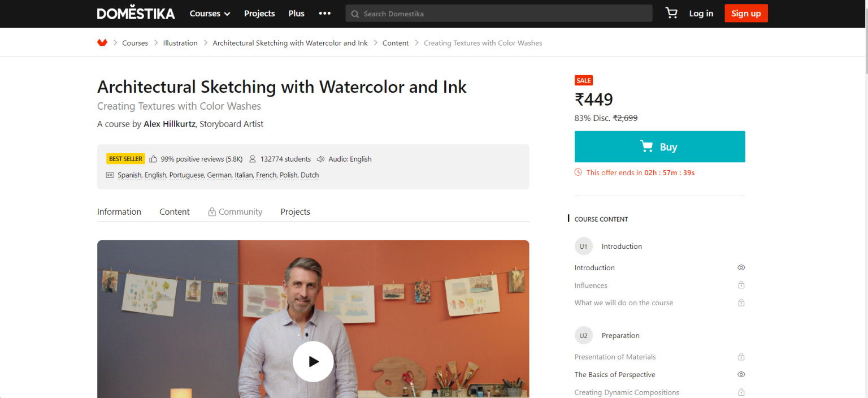868x398 pixels.
Task: Preview The Basics of Perspective lesson
Action: coord(741,374)
